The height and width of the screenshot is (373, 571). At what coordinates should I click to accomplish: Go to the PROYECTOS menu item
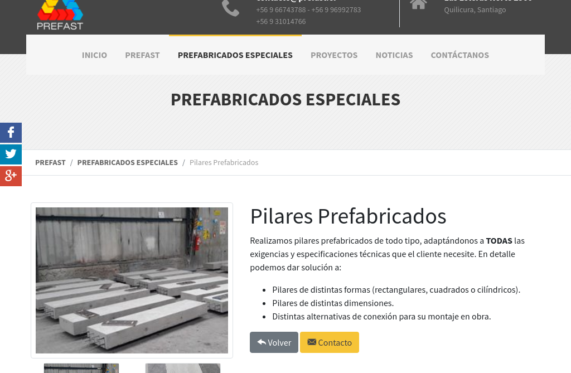tap(334, 55)
